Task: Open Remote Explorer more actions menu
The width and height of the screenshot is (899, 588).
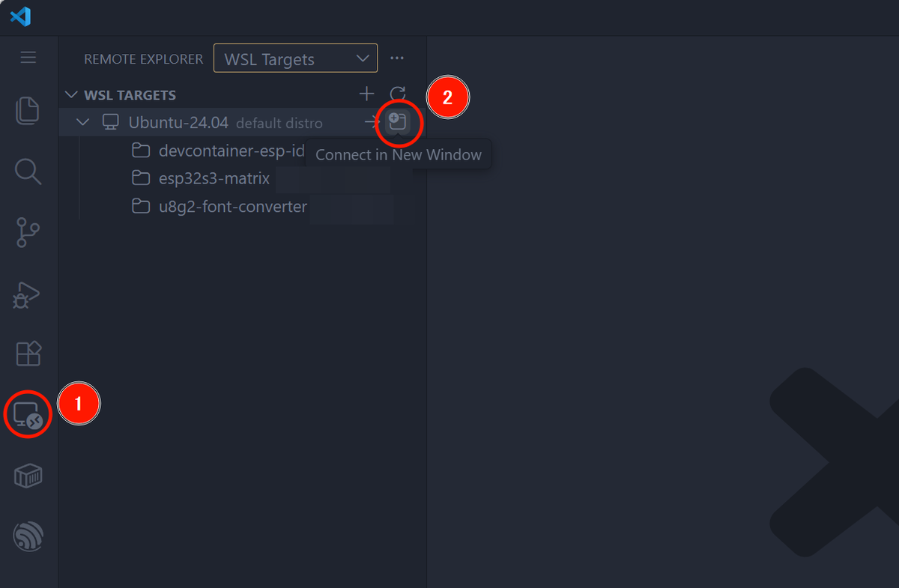Action: click(397, 58)
